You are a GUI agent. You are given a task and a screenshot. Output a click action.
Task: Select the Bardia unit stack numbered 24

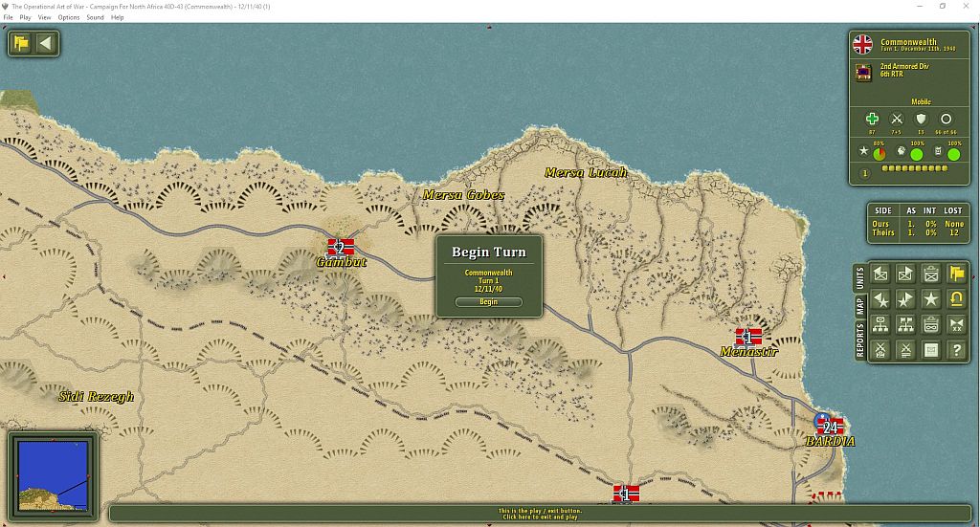pos(830,427)
